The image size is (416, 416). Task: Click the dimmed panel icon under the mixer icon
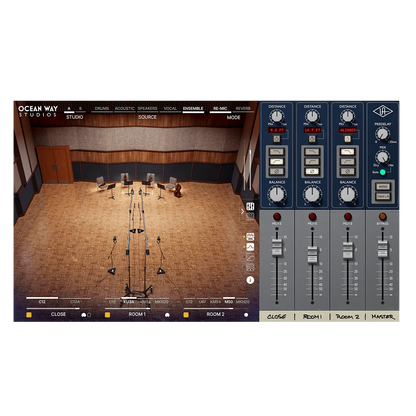250,216
